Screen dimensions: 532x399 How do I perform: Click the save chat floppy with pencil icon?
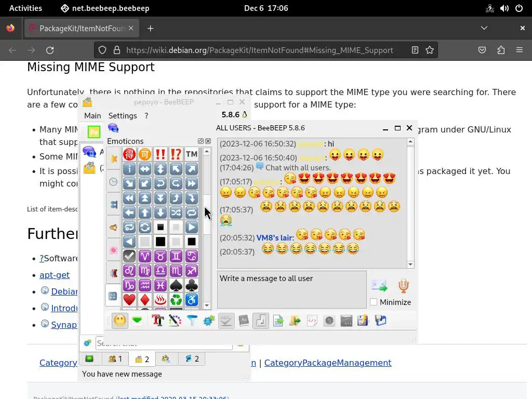(x=363, y=321)
